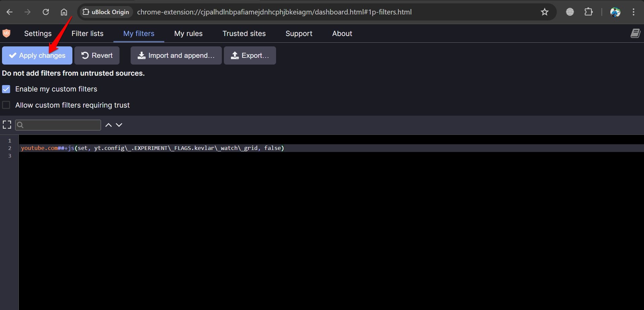644x310 pixels.
Task: Open the extensions puzzle menu
Action: tap(588, 12)
